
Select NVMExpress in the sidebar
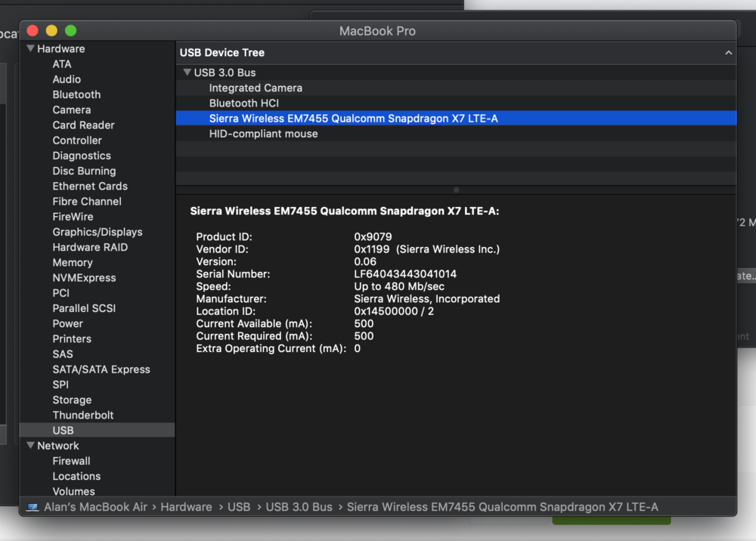click(85, 278)
